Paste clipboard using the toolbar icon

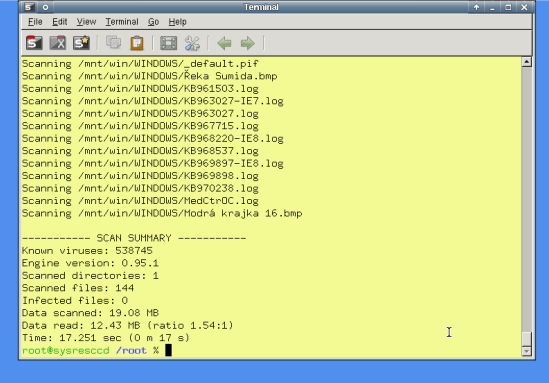tap(137, 43)
